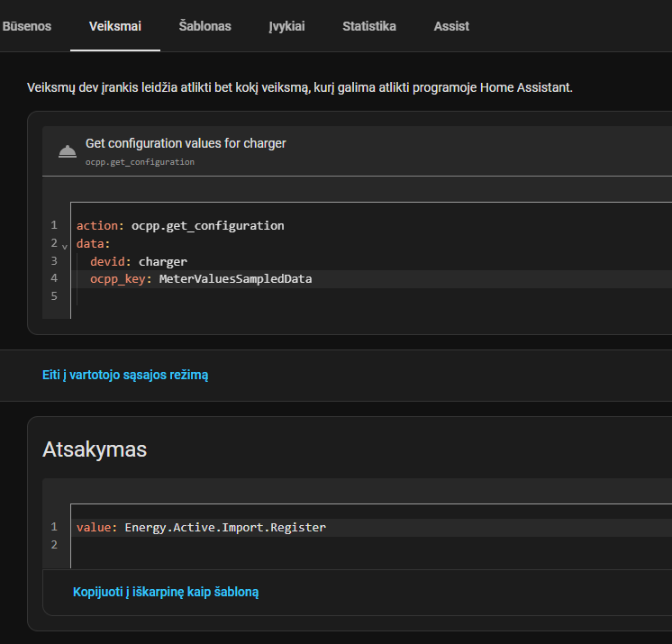Open the action picker showing Get configuration values
Screen dimensions: 672x644
pos(360,151)
